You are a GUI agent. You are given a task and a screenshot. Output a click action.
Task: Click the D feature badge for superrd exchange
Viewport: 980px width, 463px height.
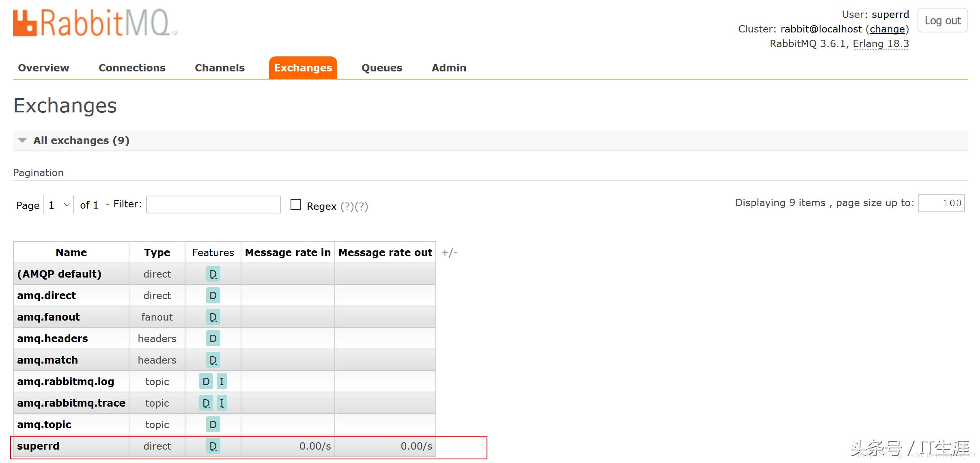(213, 446)
